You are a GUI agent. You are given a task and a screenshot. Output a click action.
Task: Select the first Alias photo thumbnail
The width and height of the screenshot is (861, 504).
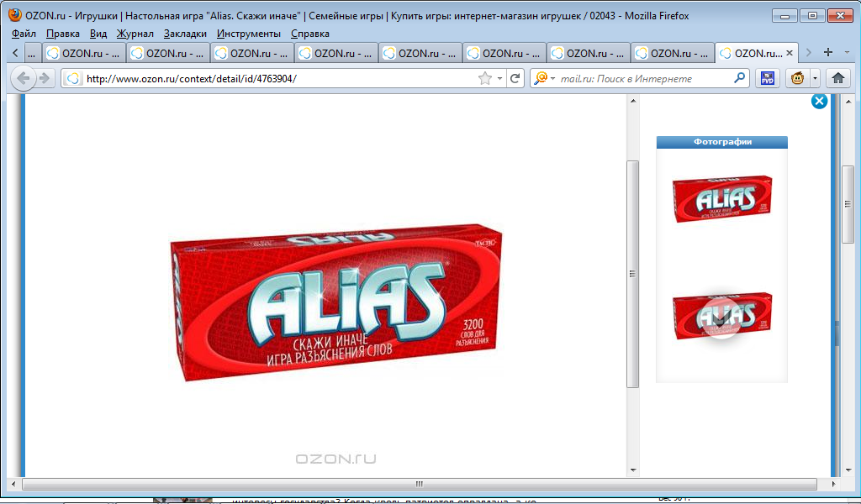722,198
